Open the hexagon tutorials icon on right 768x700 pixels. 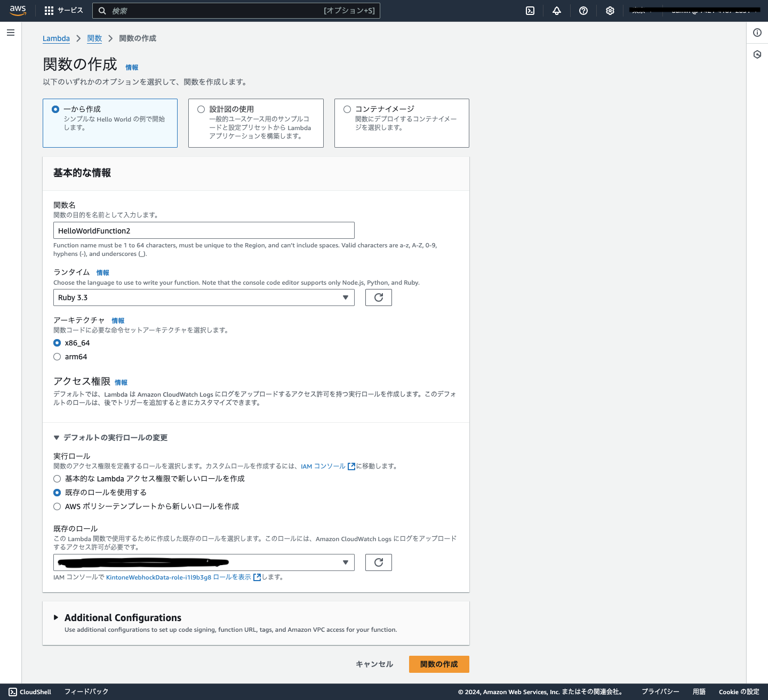coord(757,54)
